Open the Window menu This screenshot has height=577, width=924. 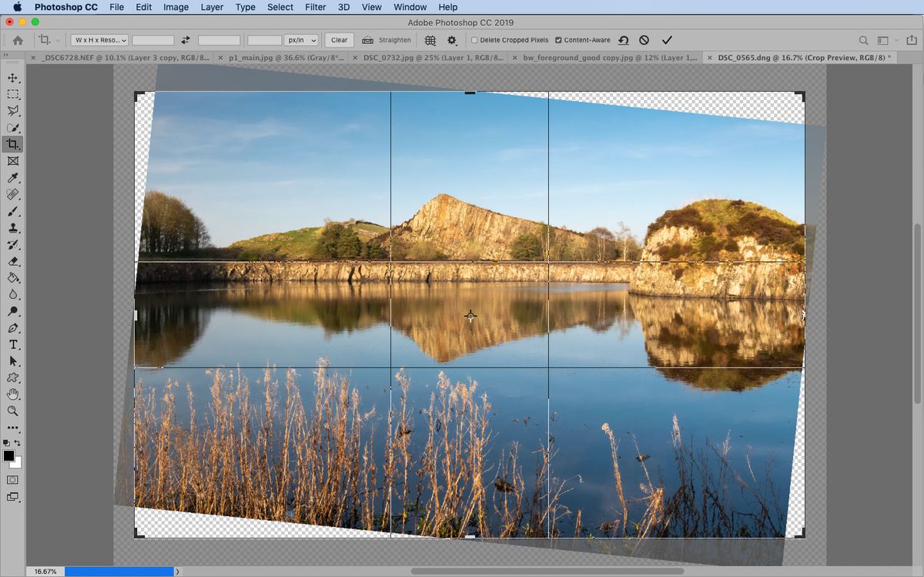[x=410, y=7]
